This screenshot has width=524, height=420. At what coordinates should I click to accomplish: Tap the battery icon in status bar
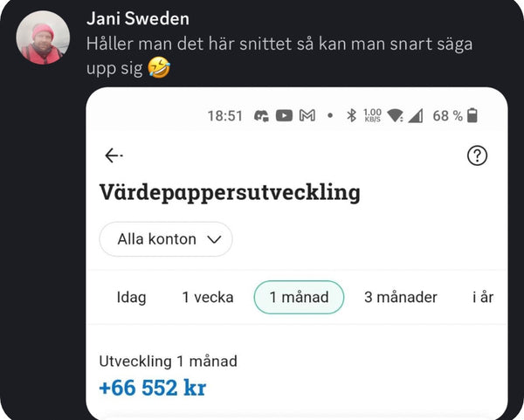[x=472, y=115]
